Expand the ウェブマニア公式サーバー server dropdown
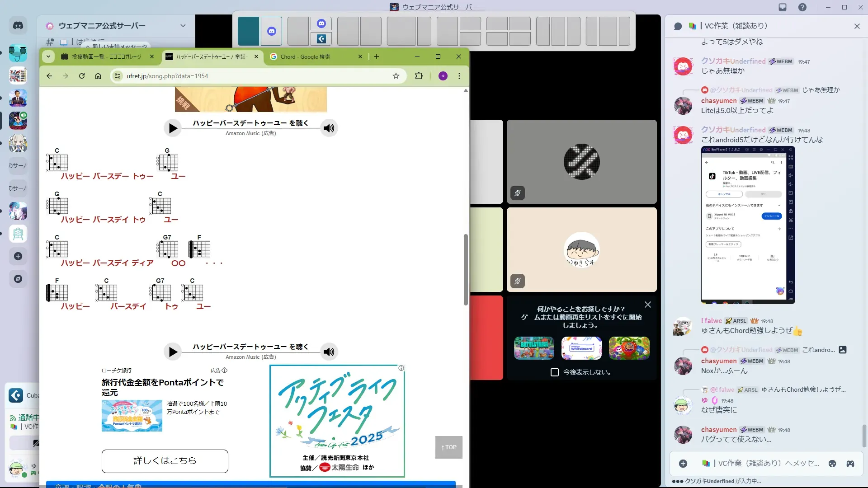Screen dimensions: 868x488 pyautogui.click(x=183, y=26)
